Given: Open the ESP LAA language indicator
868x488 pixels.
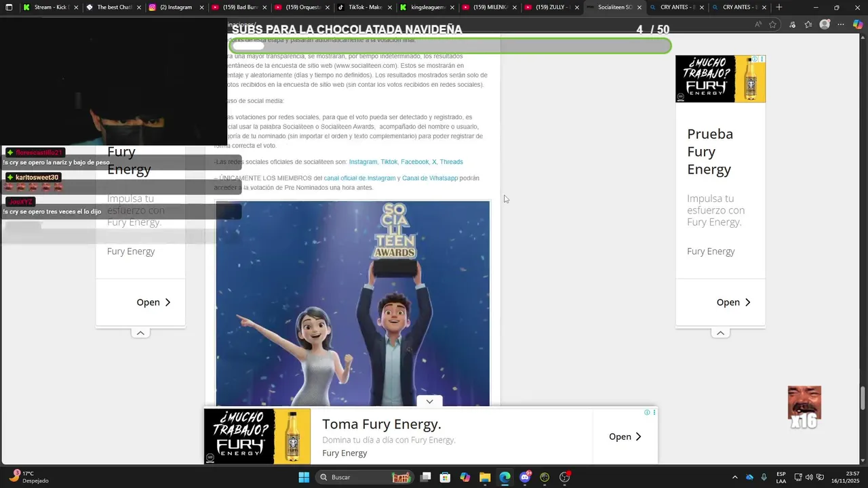Looking at the screenshot, I should click(781, 477).
